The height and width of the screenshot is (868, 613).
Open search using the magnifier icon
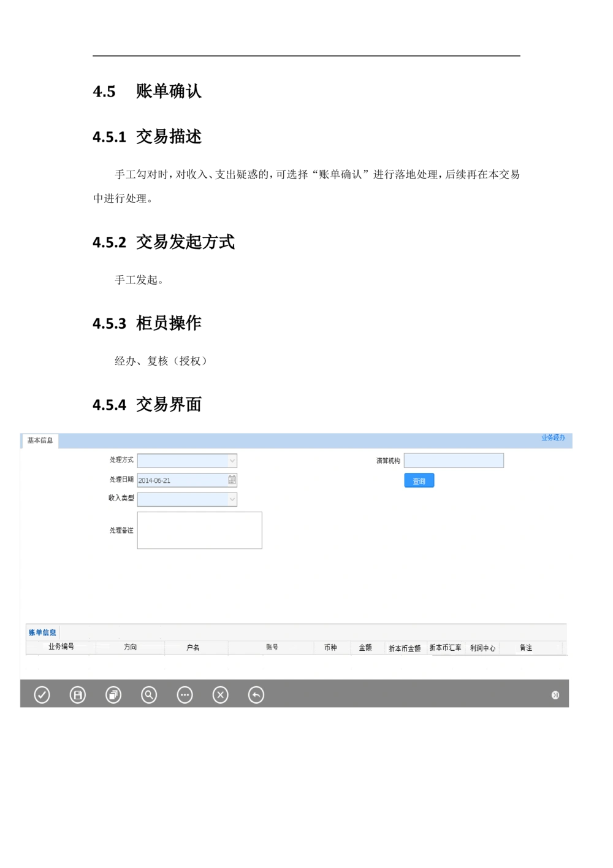149,694
